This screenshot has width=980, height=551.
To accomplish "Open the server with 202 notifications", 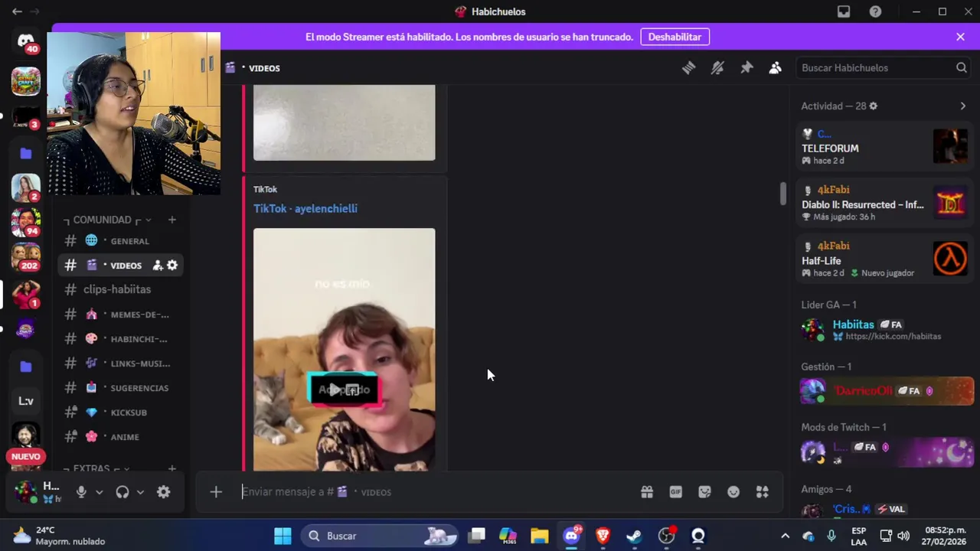I will [x=26, y=258].
